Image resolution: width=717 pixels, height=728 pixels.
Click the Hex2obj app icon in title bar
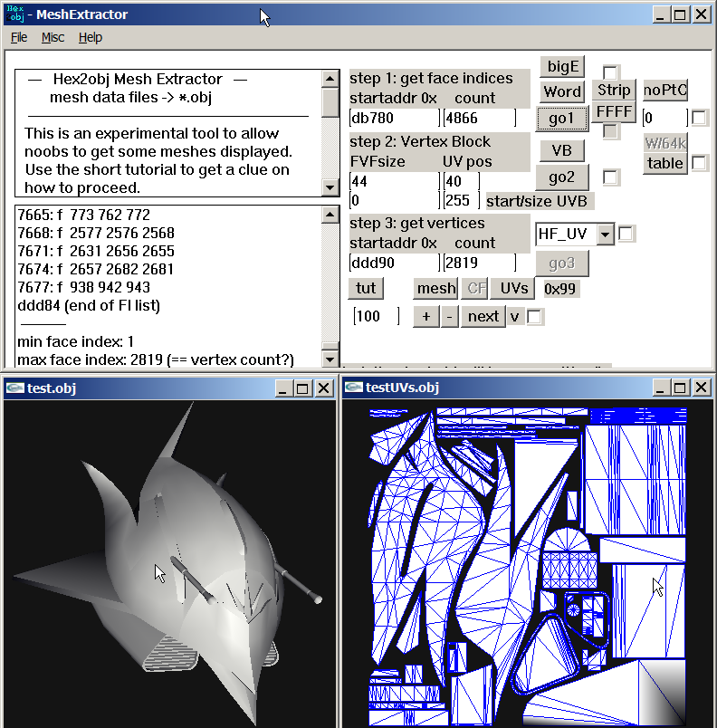point(14,14)
